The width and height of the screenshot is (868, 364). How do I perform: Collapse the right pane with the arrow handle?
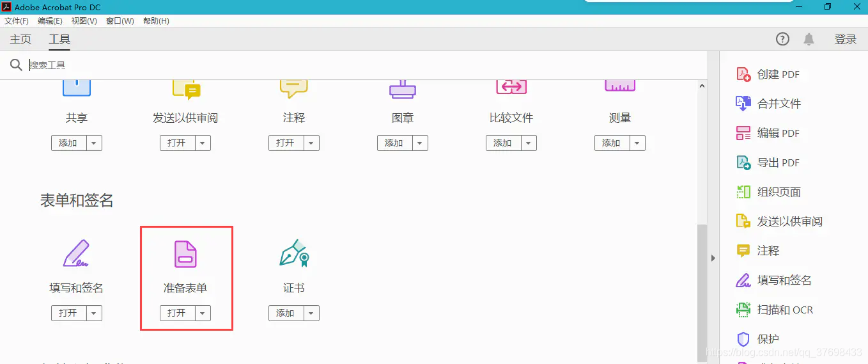[713, 258]
